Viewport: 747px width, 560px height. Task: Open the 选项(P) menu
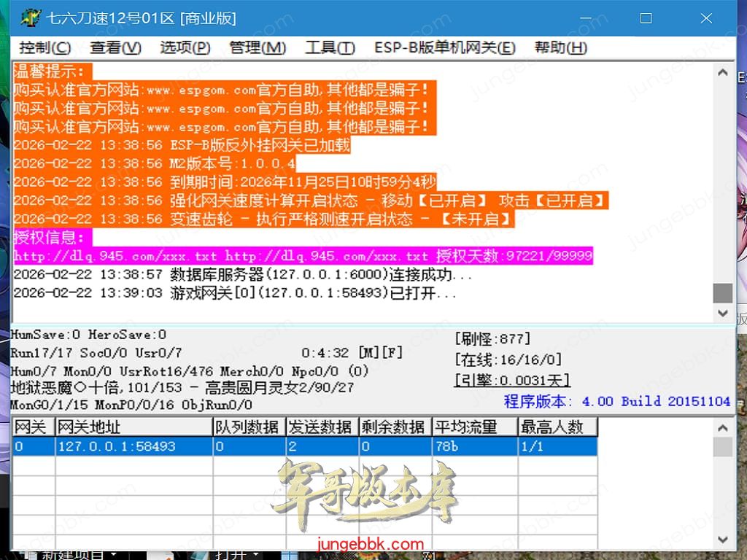coord(185,48)
